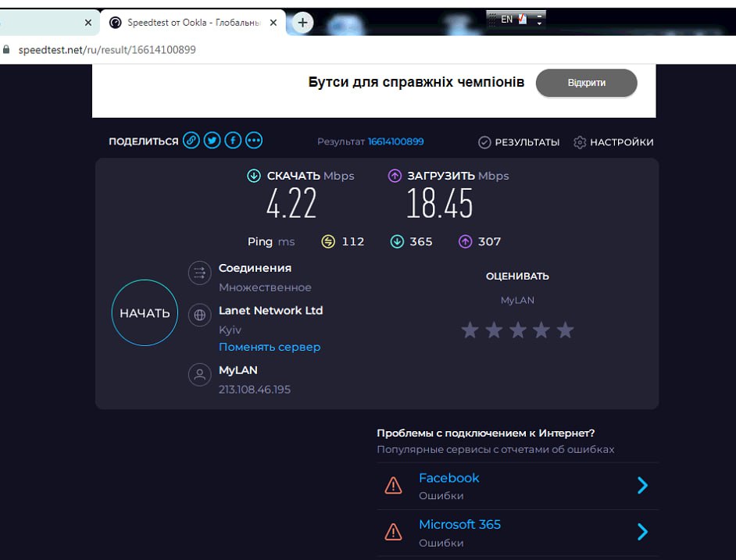Open a new browser tab with plus button
The image size is (736, 560).
pyautogui.click(x=302, y=22)
